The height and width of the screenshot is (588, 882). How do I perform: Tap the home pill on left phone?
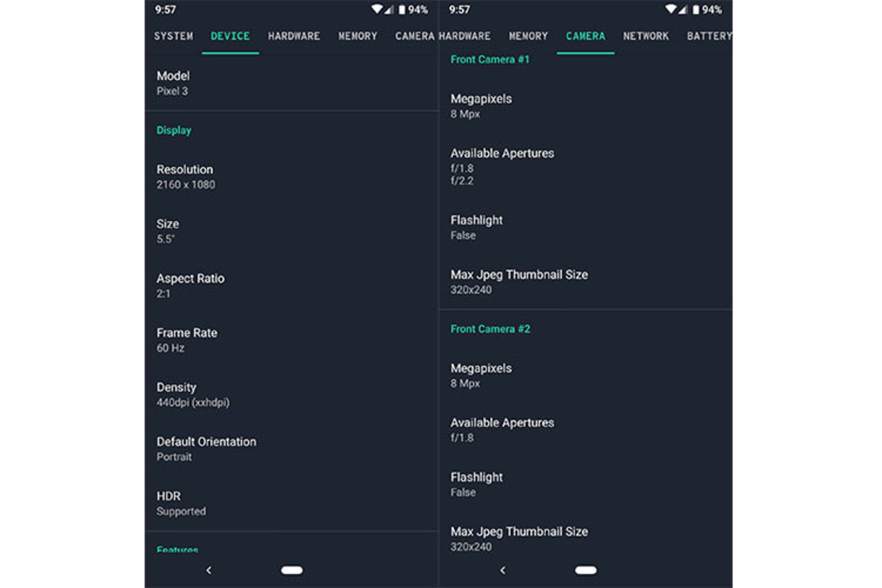point(292,570)
